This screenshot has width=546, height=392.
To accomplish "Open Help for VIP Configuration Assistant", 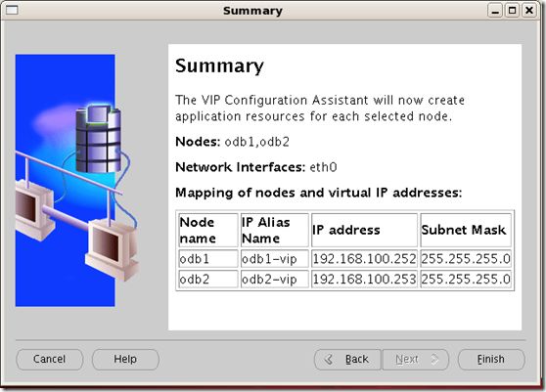I will click(x=125, y=360).
